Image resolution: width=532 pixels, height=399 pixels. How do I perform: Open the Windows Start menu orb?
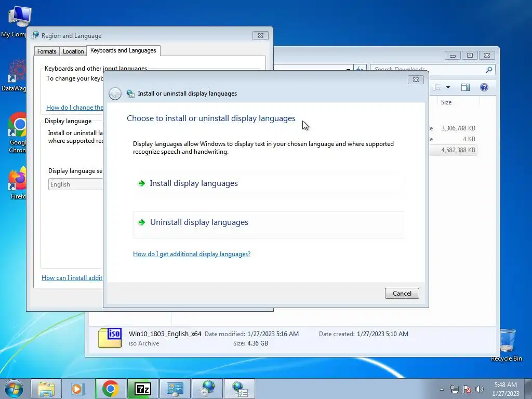(14, 389)
